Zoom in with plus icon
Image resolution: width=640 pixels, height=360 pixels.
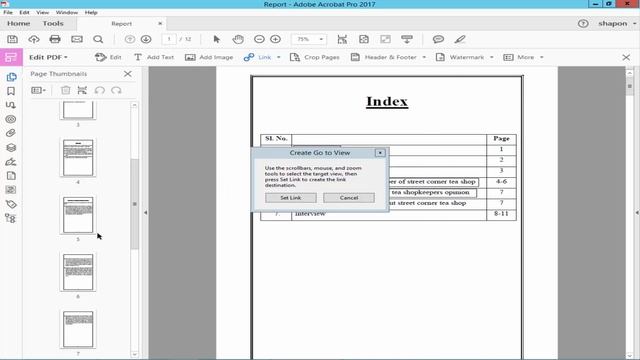[x=276, y=39]
